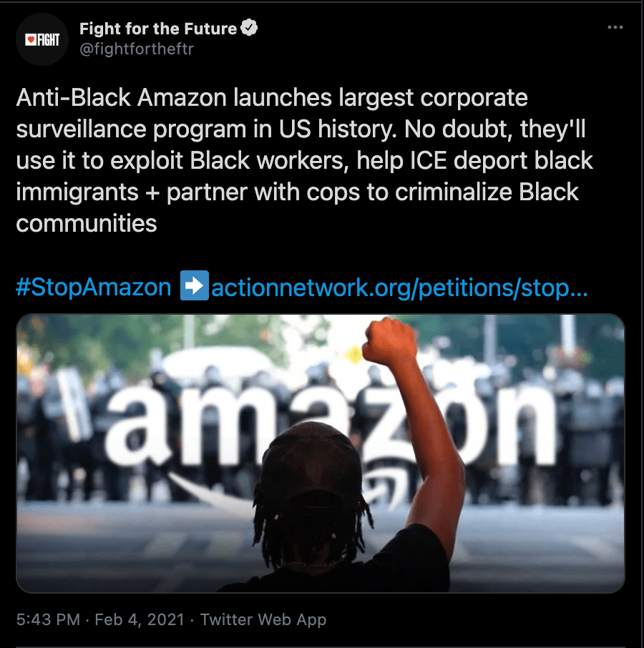Open the Fight for the Future display name
The height and width of the screenshot is (648, 644).
tap(158, 29)
